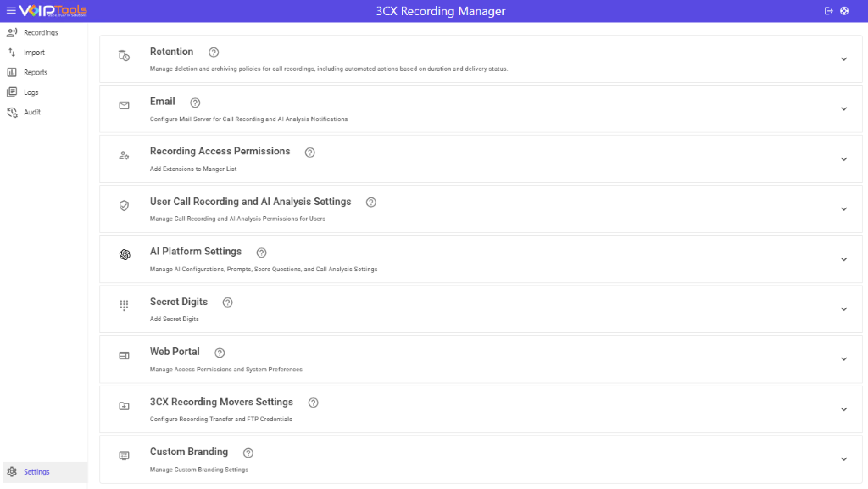The image size is (868, 489).
Task: Open help for 3CX Recording Movers Settings
Action: click(314, 403)
